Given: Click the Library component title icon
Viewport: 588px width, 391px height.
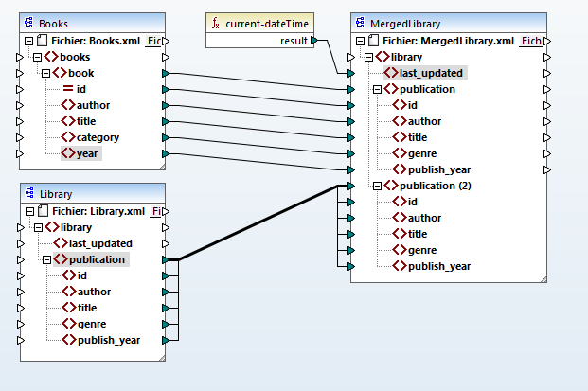Looking at the screenshot, I should coord(28,193).
